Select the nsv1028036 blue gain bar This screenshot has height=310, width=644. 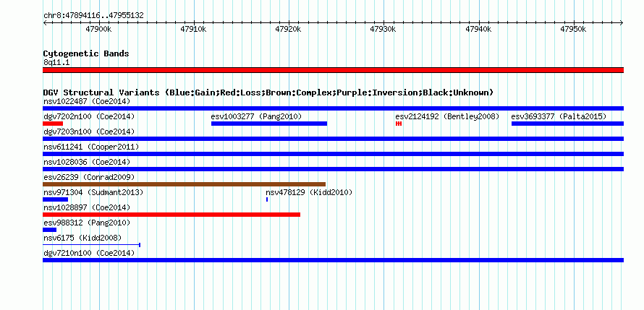(333, 169)
